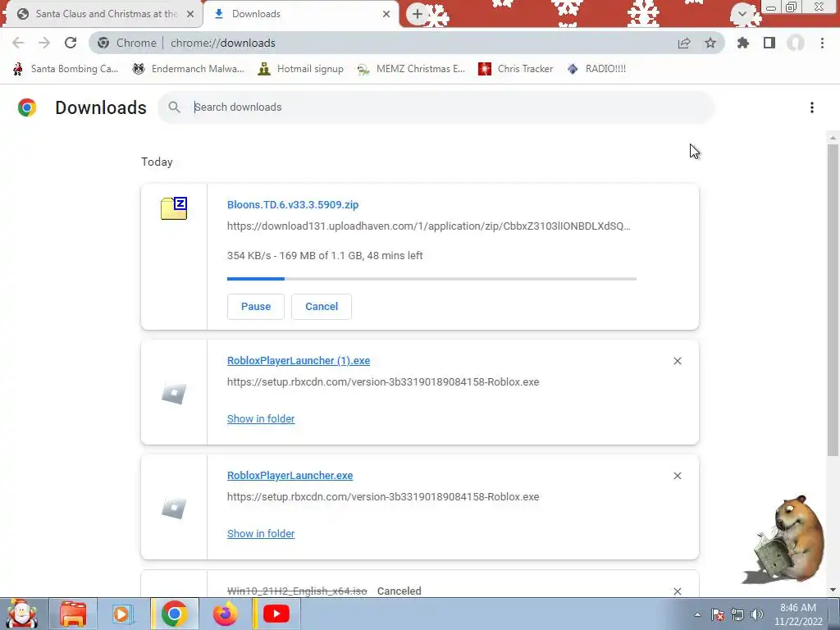This screenshot has height=630, width=840.
Task: Click the hamster desktop mascot
Action: tap(785, 540)
